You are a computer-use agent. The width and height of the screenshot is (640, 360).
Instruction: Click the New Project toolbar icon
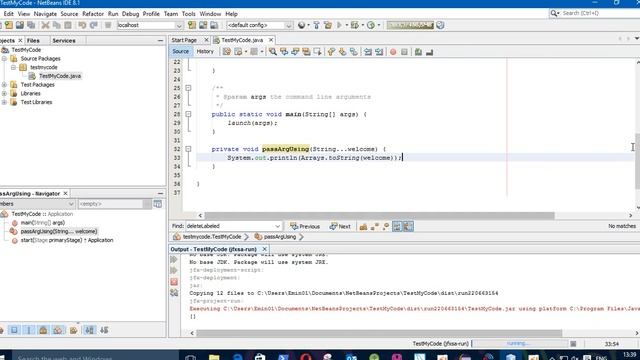(9, 25)
